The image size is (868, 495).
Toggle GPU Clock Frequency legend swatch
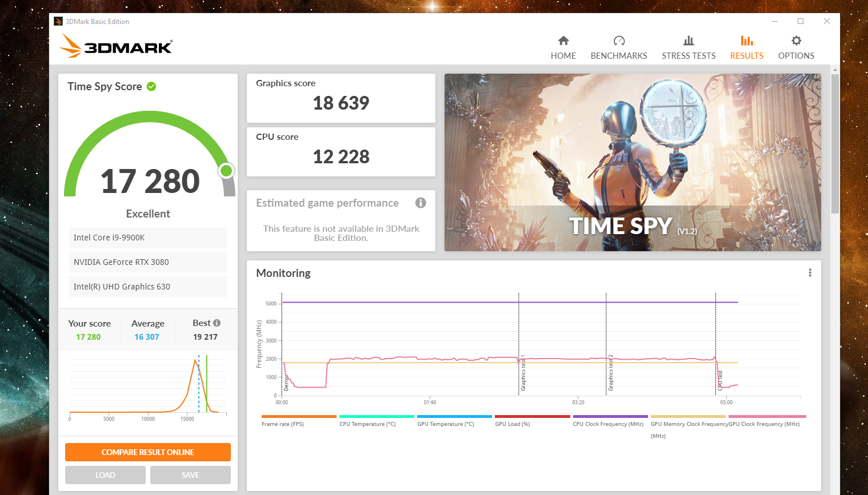click(x=767, y=417)
